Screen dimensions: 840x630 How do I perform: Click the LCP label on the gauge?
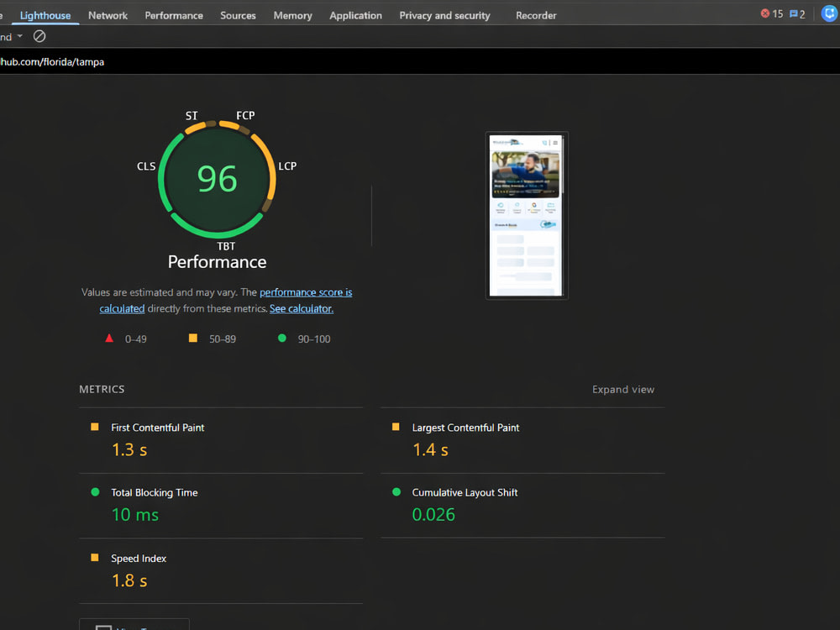coord(287,166)
